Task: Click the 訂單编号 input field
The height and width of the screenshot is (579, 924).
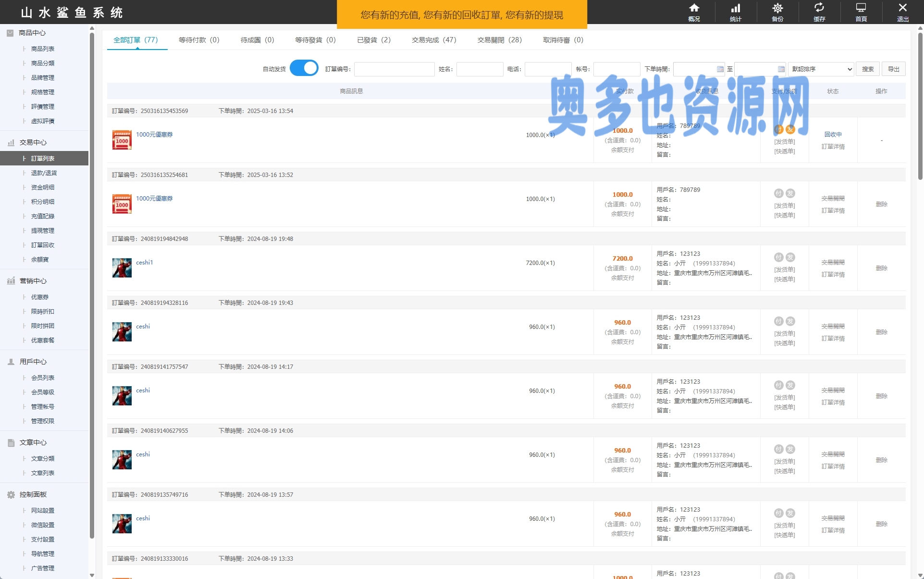Action: (394, 69)
